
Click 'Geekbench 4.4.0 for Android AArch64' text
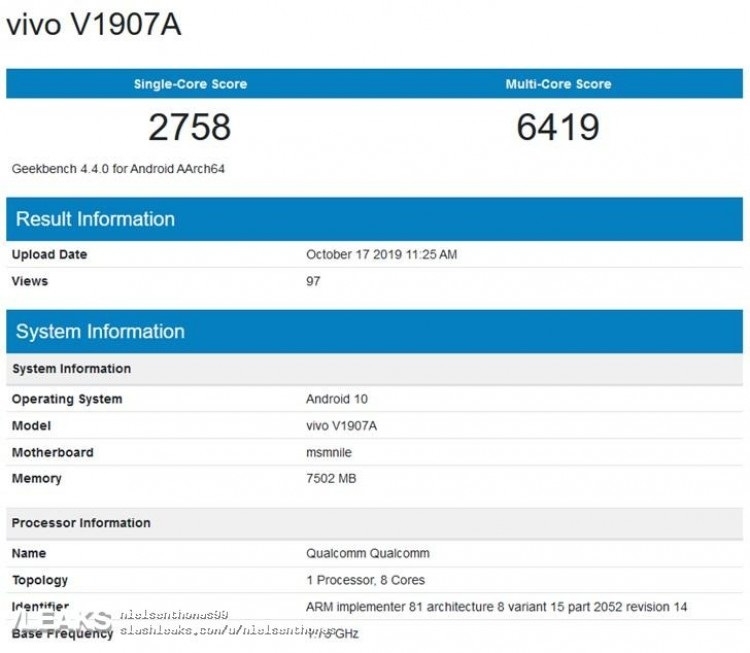pos(118,169)
